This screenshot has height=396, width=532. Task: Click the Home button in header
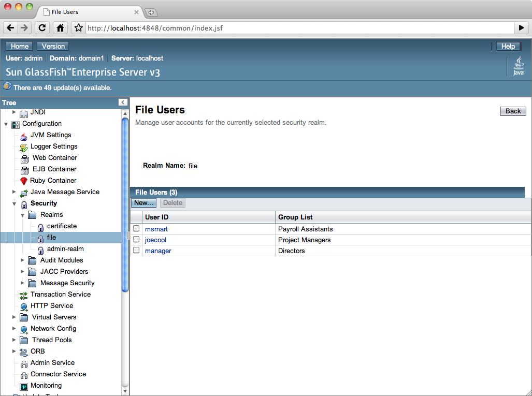pos(19,46)
